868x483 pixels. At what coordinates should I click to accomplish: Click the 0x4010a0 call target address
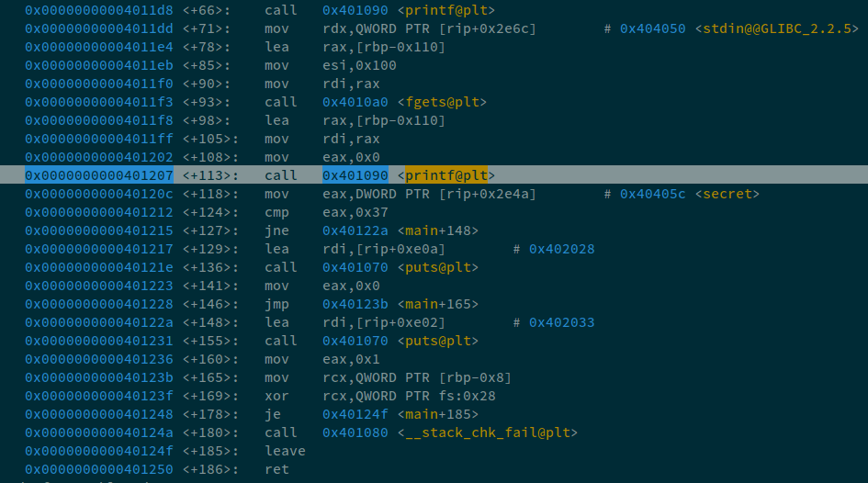pos(355,102)
